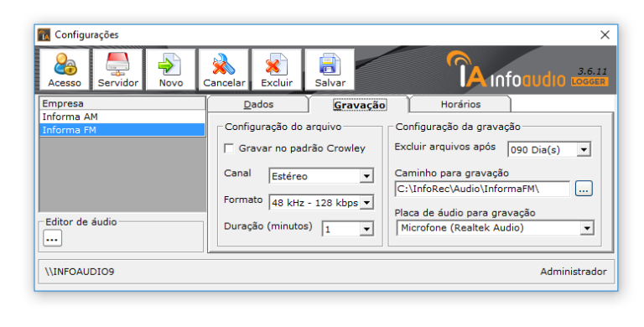Open the Editor de áudio browse button
This screenshot has height=327, width=644.
pyautogui.click(x=53, y=238)
